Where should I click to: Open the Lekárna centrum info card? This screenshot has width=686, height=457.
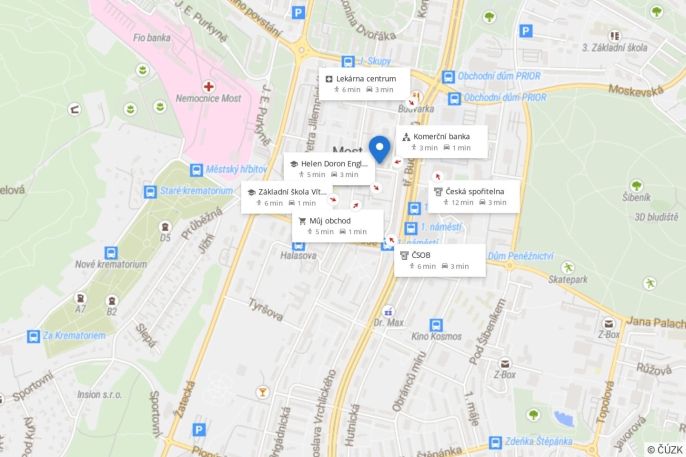point(364,84)
